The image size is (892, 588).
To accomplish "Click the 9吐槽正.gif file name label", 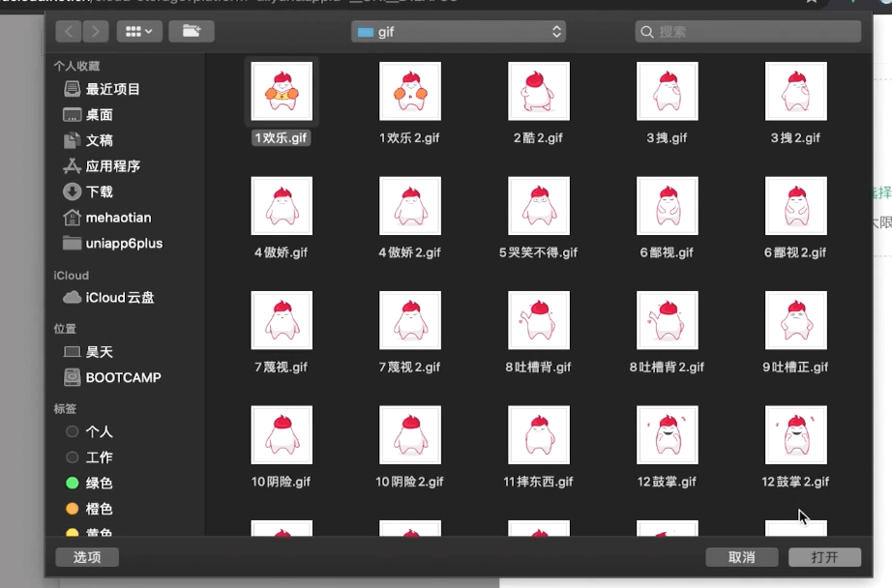I will tap(795, 367).
